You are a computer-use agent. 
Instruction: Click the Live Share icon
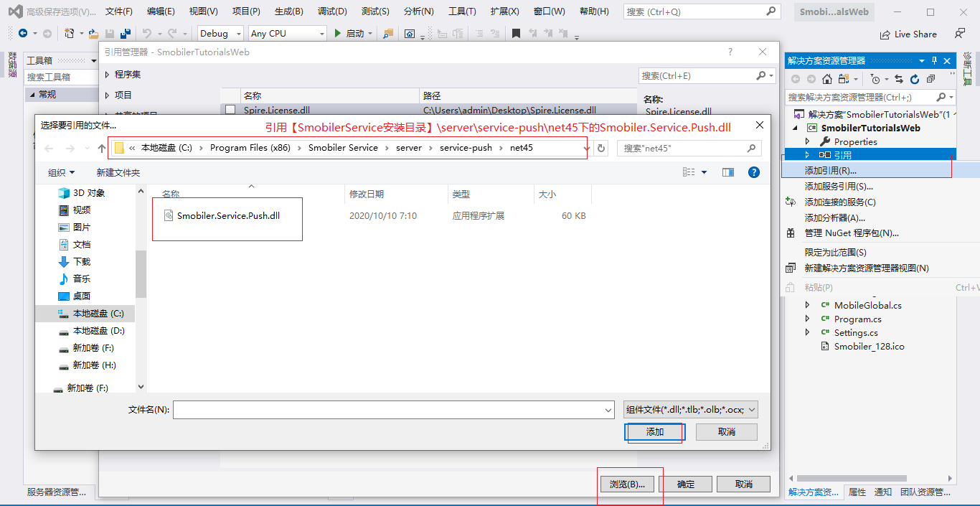[x=885, y=34]
